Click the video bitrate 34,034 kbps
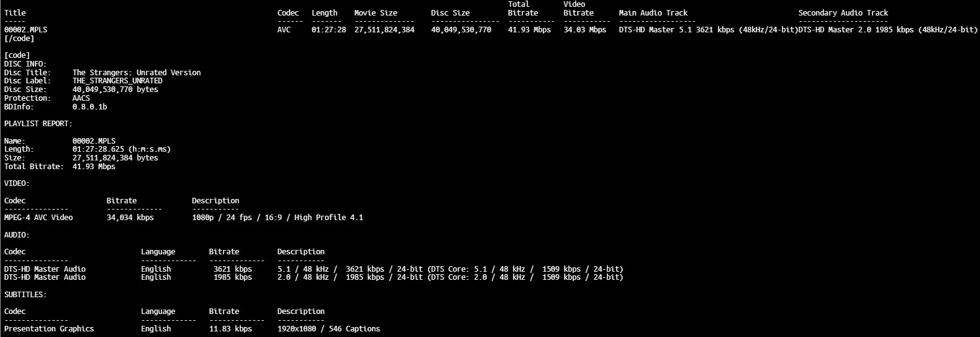Image resolution: width=980 pixels, height=337 pixels. [x=130, y=218]
